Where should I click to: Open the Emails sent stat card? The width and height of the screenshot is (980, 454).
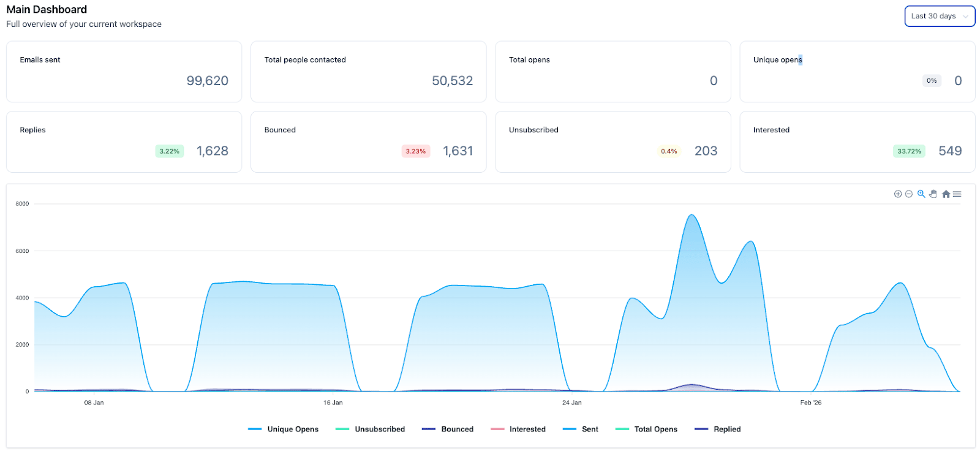point(124,72)
